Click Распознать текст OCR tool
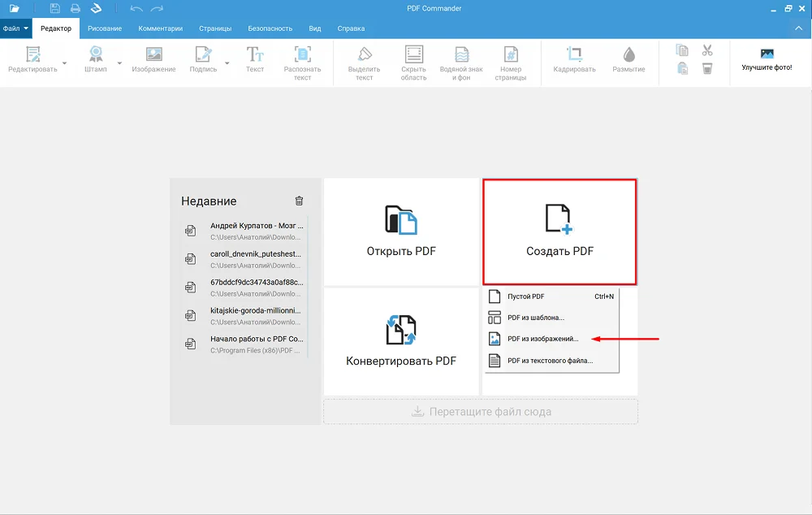812x515 pixels. tap(302, 63)
